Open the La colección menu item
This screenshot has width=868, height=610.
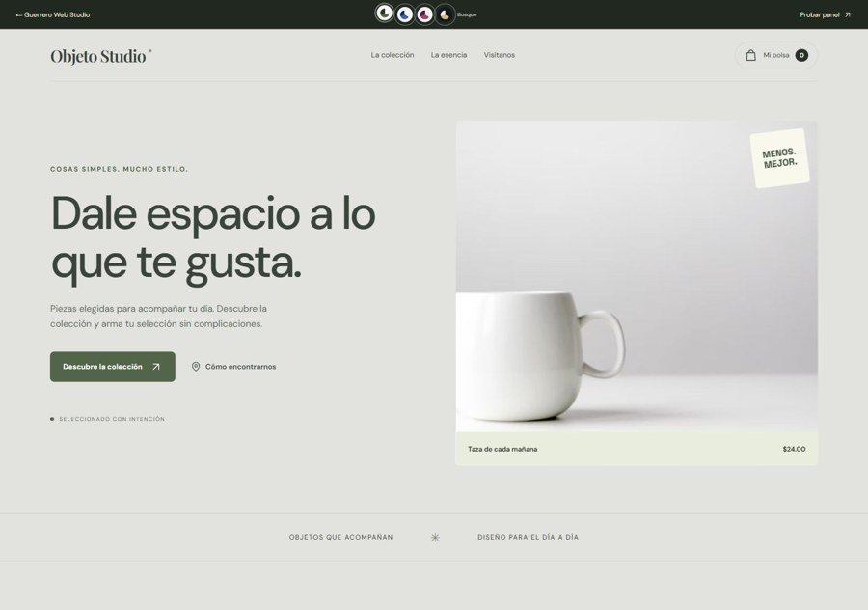[393, 55]
